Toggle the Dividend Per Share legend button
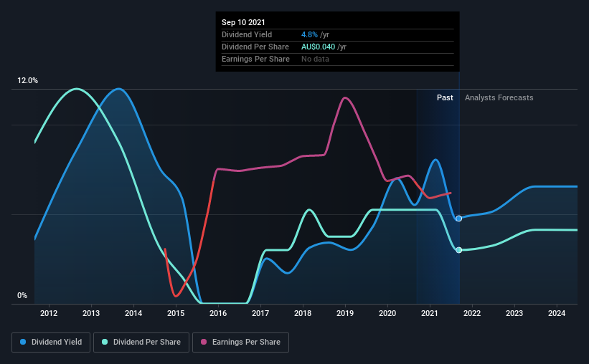 (x=141, y=343)
